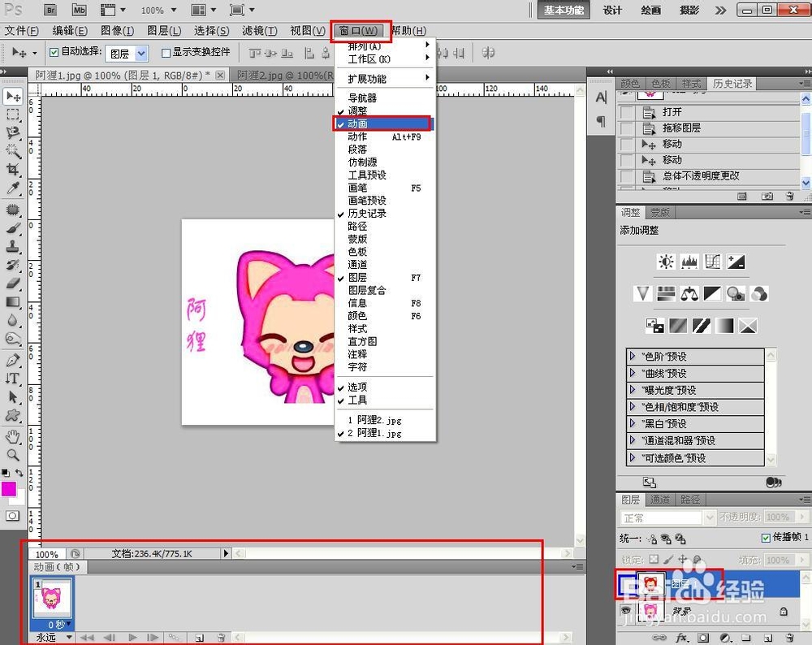
Task: Select the Path Selection tool
Action: pos(12,397)
